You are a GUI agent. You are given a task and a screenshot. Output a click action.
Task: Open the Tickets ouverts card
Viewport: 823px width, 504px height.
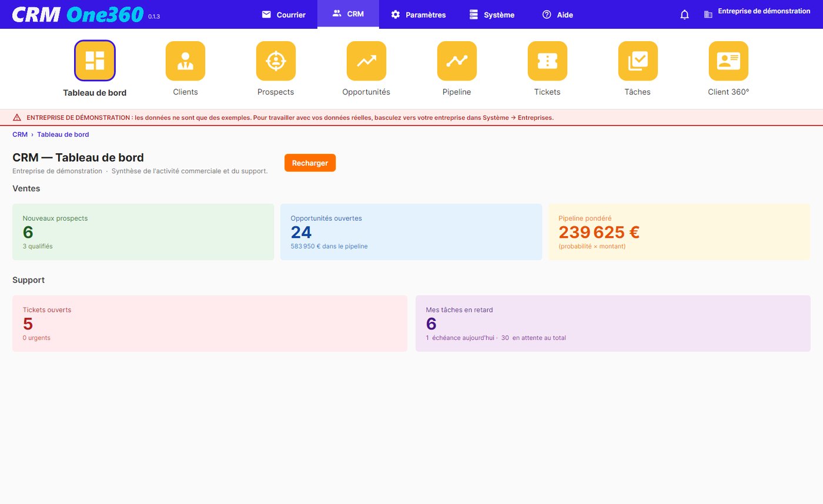pos(210,324)
